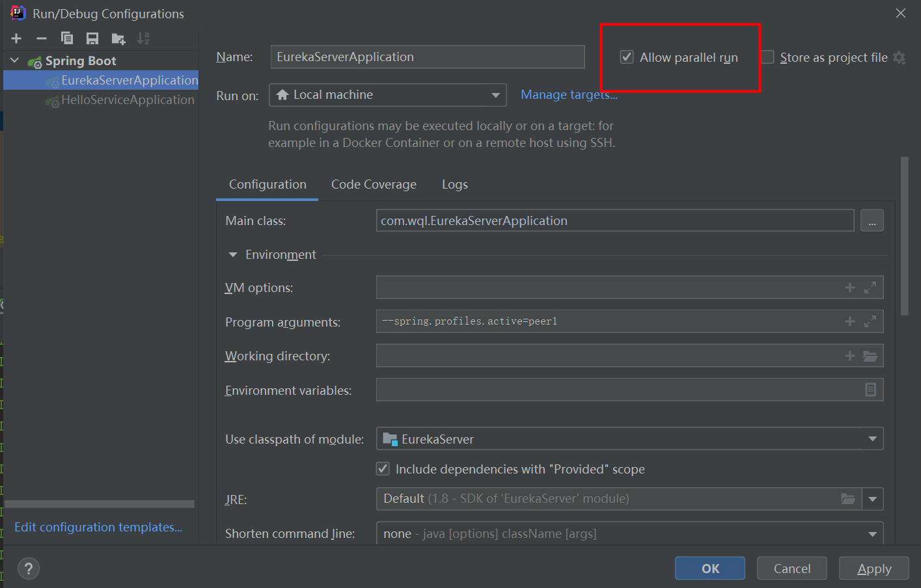Image resolution: width=921 pixels, height=588 pixels.
Task: Open the JRE dropdown arrow
Action: 873,499
